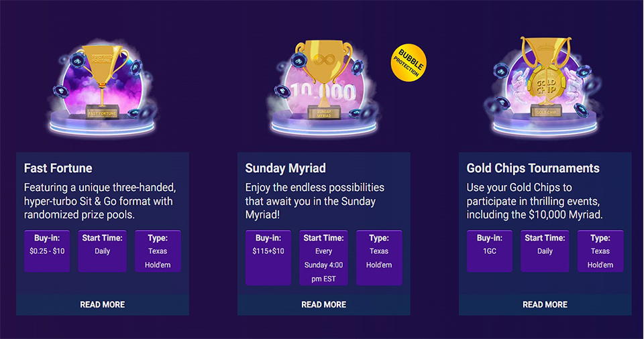Select the Gold Chips Tournaments title
Image resolution: width=644 pixels, height=339 pixels.
533,168
